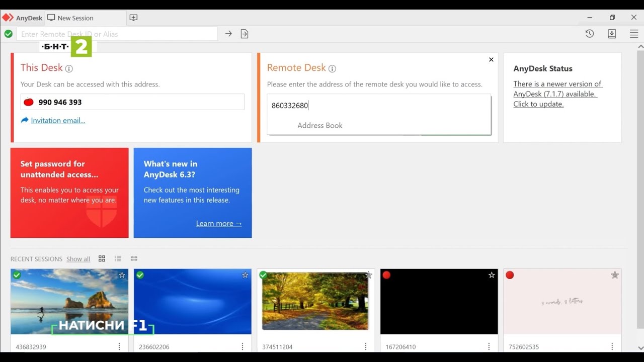Open blue wallpaper thumbnail session 236602206
Viewport: 644px width, 362px height.
(193, 302)
